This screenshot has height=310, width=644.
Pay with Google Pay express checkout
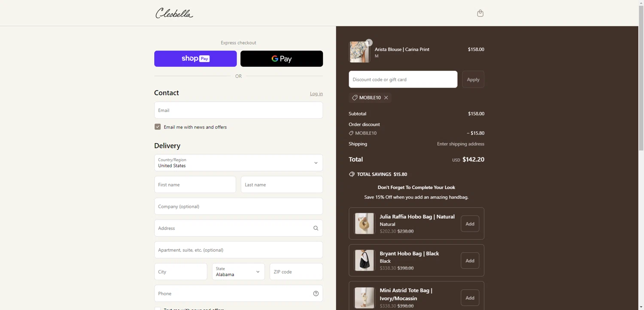coord(282,59)
